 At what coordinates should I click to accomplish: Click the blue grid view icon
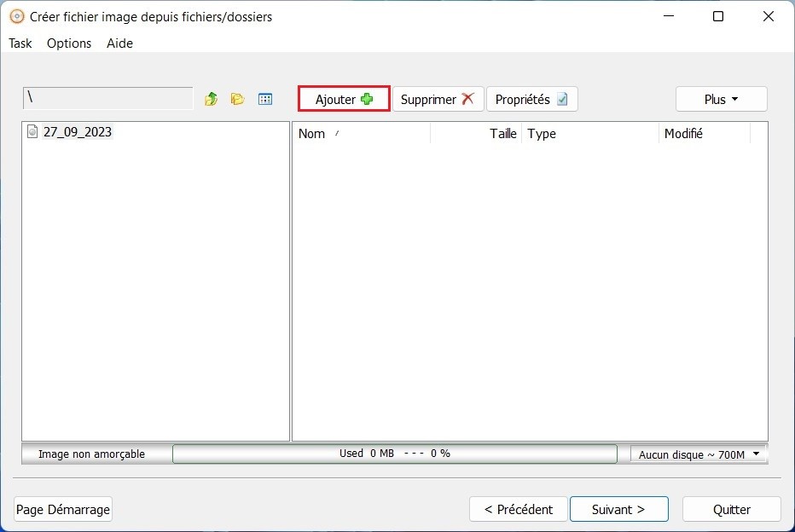[264, 99]
